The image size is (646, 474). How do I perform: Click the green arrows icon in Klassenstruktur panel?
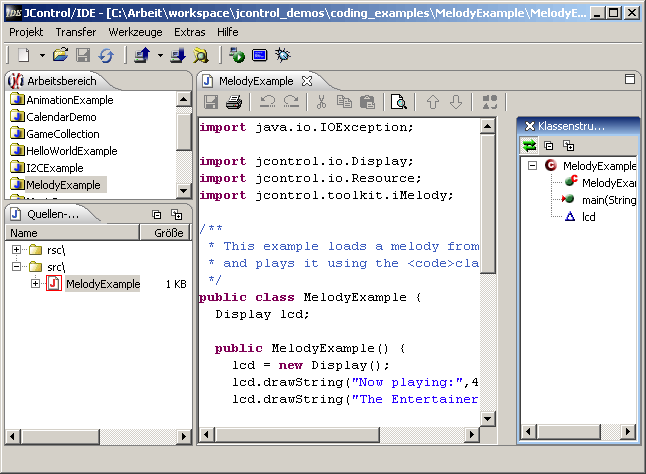coord(530,146)
